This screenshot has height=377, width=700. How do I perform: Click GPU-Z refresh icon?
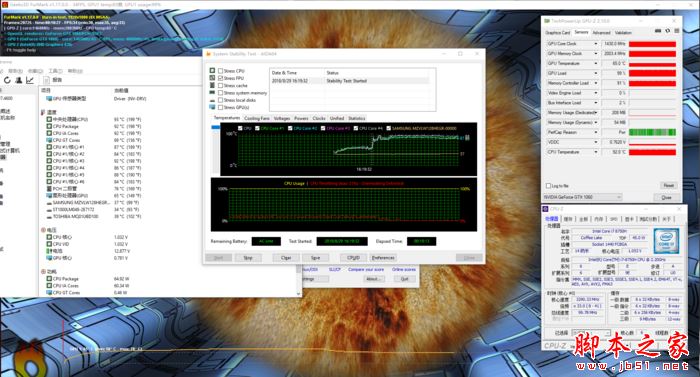point(667,31)
